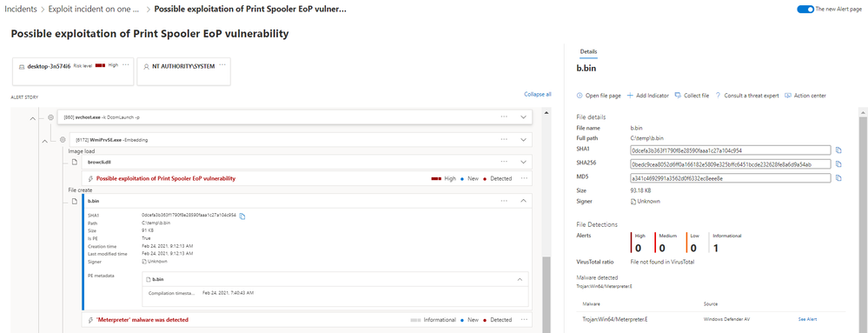Click Add Indicator
Image resolution: width=868 pixels, height=333 pixels.
(x=647, y=96)
